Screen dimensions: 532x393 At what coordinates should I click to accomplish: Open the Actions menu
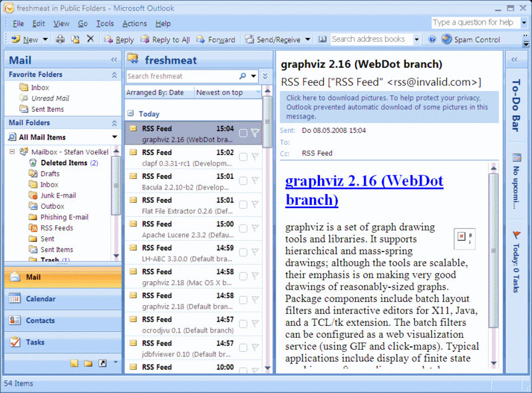[x=134, y=23]
